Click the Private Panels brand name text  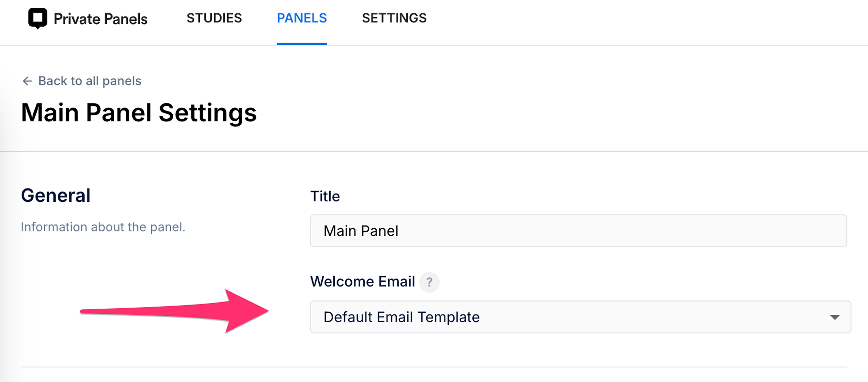(100, 19)
